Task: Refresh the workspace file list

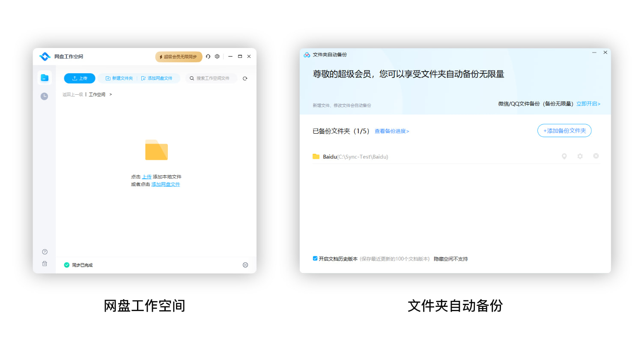Action: 244,78
